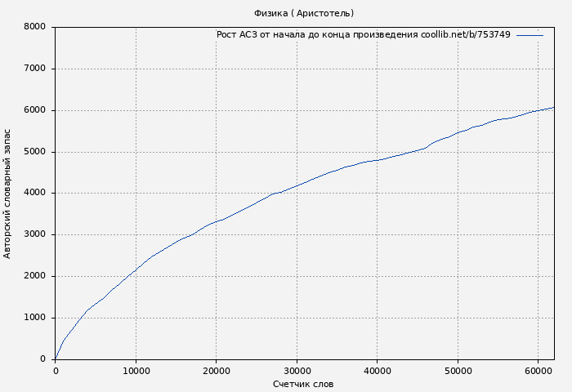Click the 40000 tick on x-axis

pyautogui.click(x=377, y=371)
